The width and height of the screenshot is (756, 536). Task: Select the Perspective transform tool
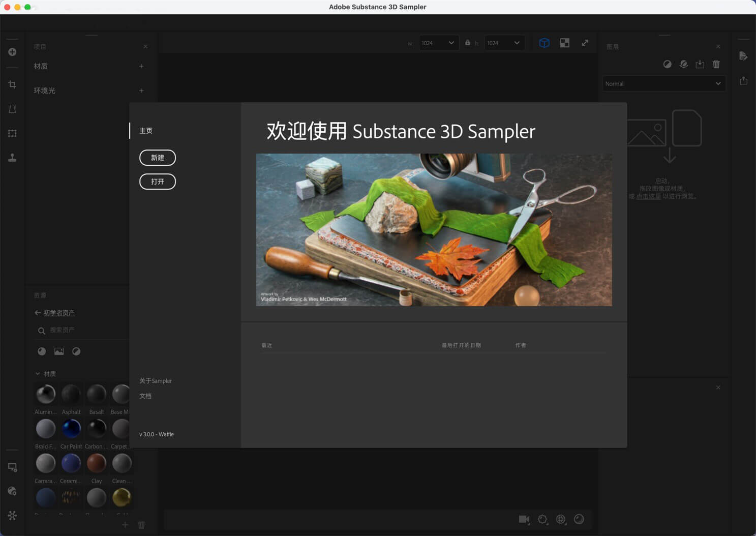pyautogui.click(x=12, y=109)
